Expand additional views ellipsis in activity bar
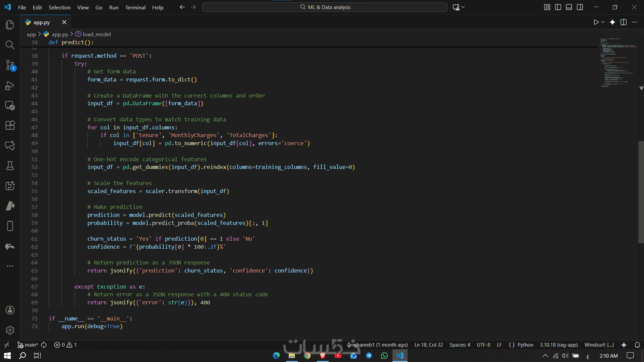This screenshot has width=644, height=362. (10, 266)
